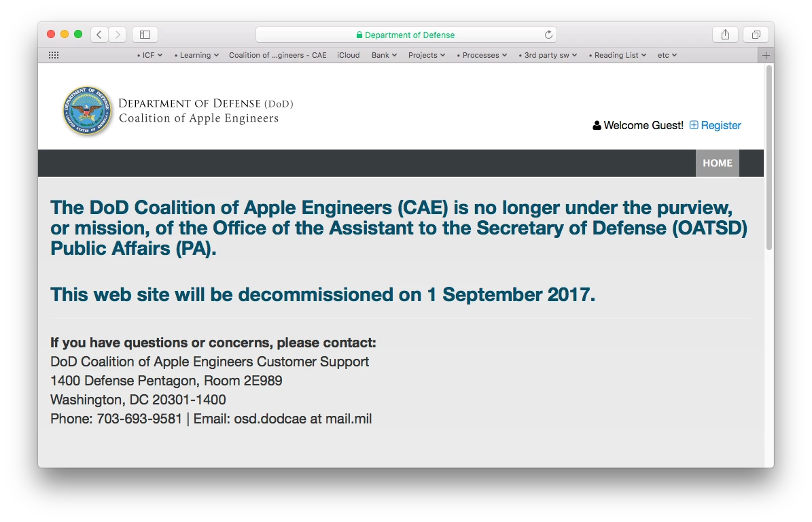The height and width of the screenshot is (522, 812).
Task: Click the Washington, DC 20301-1400 line
Action: pyautogui.click(x=138, y=400)
